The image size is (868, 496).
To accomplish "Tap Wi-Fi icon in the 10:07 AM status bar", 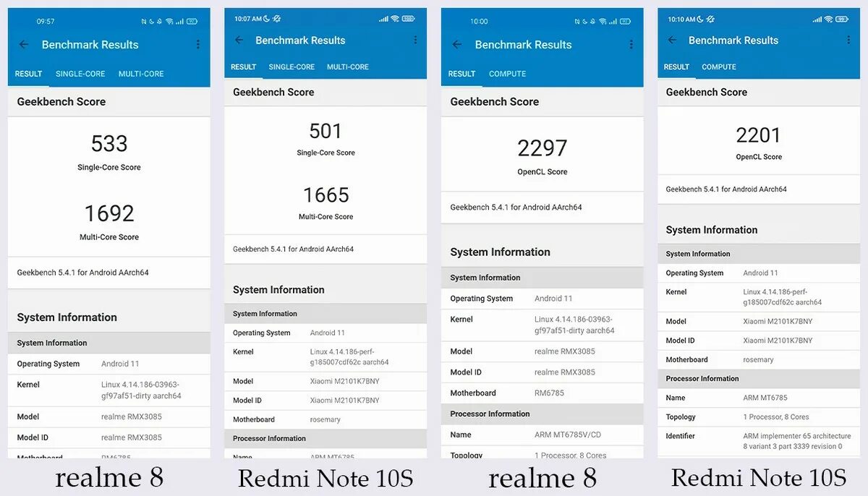I will (x=394, y=19).
